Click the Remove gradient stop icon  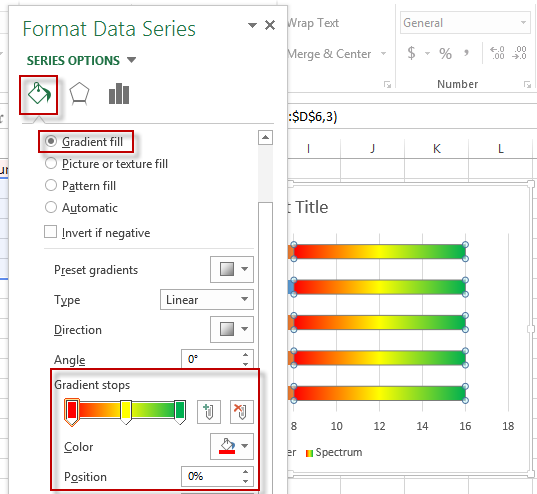pyautogui.click(x=241, y=411)
